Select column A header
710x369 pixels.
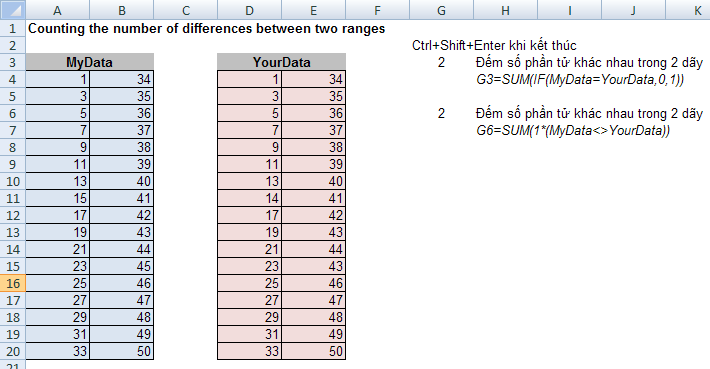(58, 10)
